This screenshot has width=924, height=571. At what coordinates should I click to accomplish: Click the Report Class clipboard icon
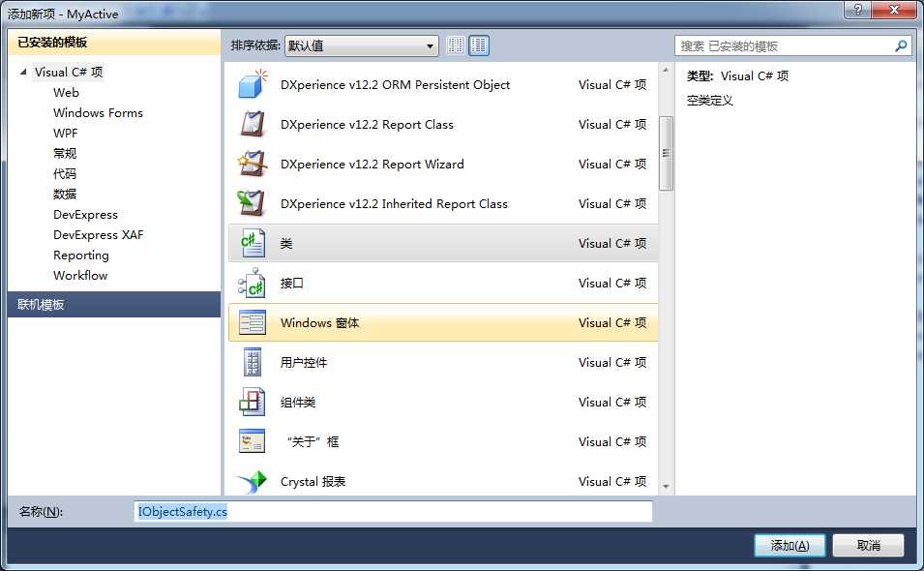253,124
